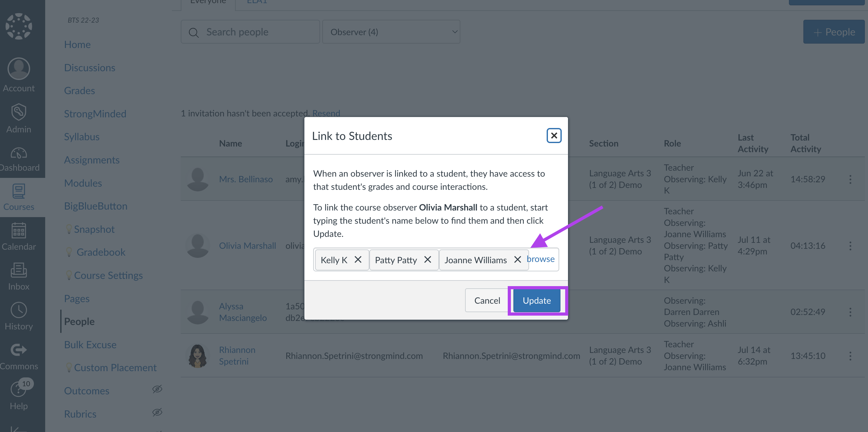Click the Update button
Screen dimensions: 868x432
(x=537, y=300)
